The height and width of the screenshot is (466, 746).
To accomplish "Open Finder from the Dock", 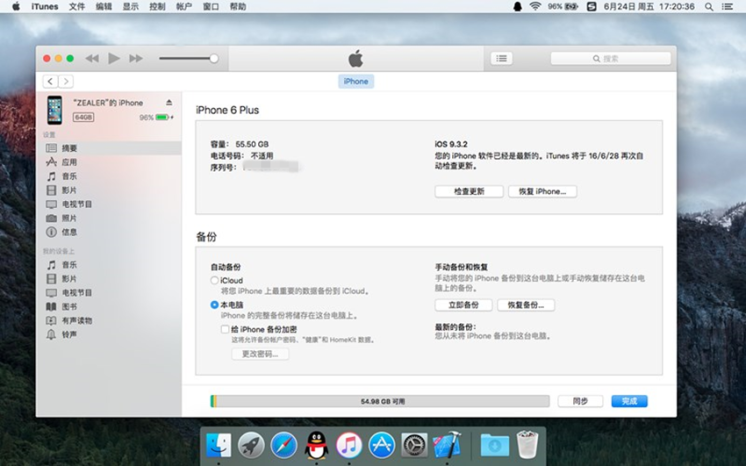I will tap(218, 445).
